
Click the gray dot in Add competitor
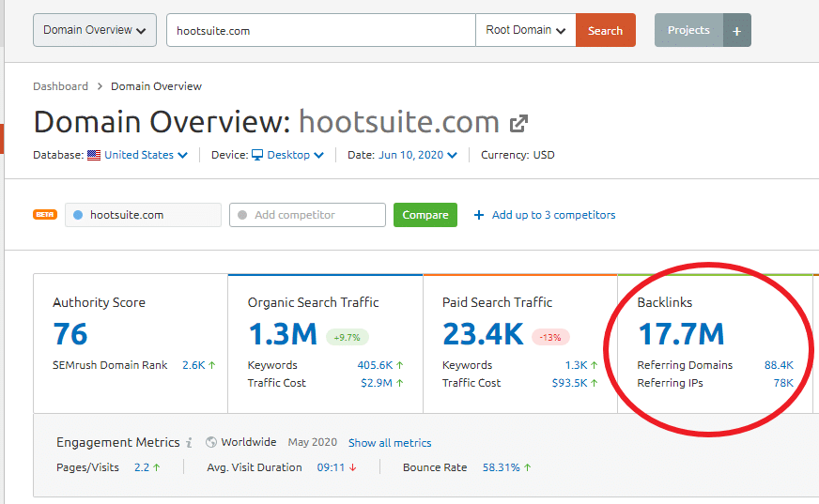(x=242, y=215)
